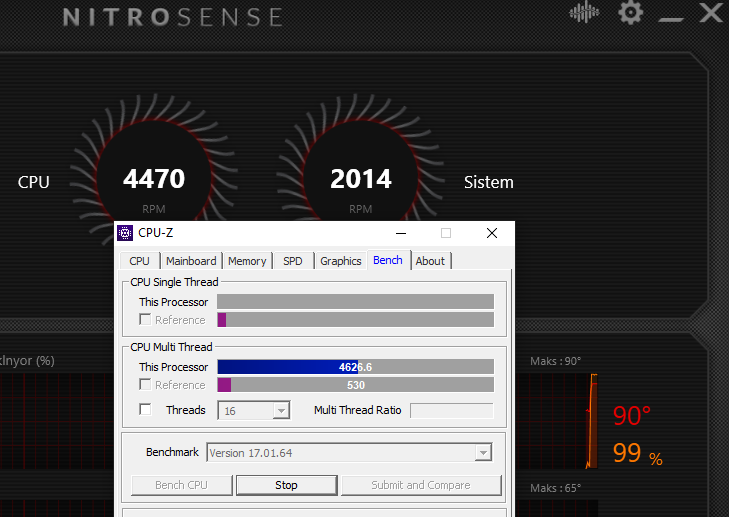Switch to the Graphics tab

[x=341, y=261]
